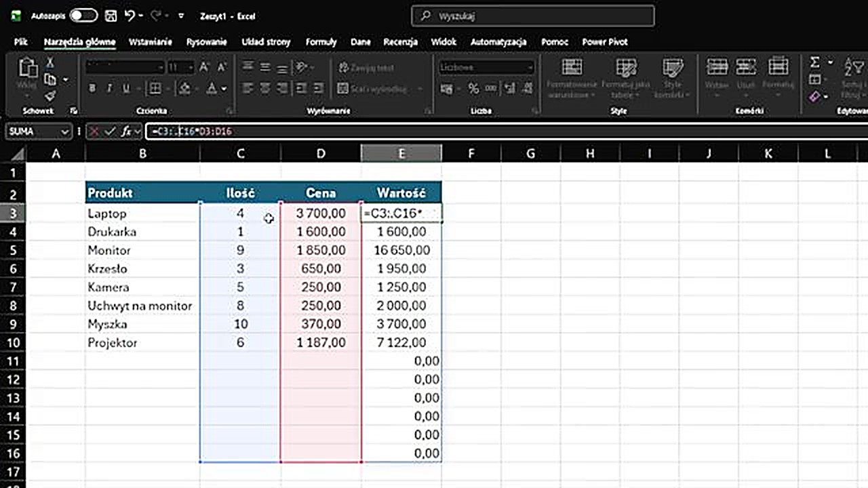Viewport: 868px width, 488px height.
Task: Confirm the formula with the checkmark icon
Action: (x=110, y=131)
